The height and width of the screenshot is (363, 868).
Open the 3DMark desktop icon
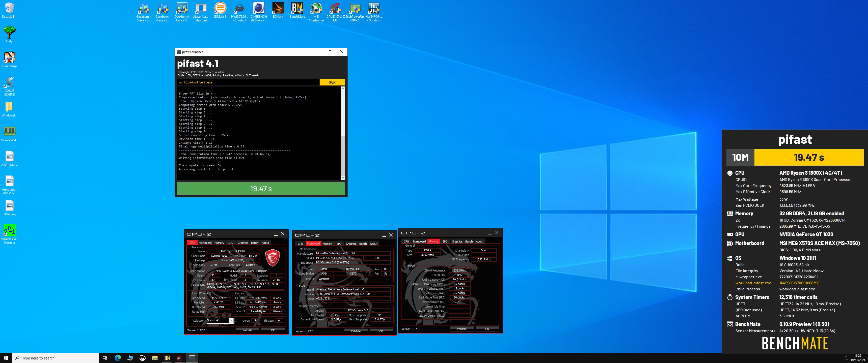[278, 10]
